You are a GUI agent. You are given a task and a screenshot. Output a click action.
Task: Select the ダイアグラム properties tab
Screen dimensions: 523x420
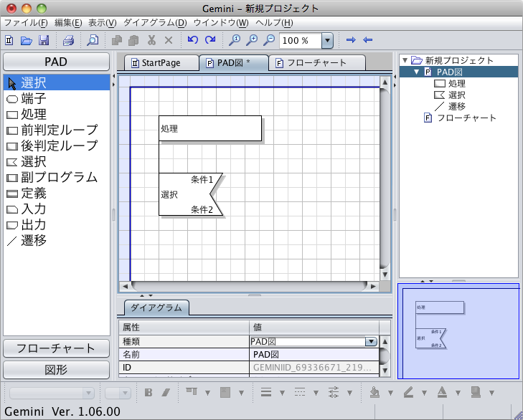pos(156,307)
